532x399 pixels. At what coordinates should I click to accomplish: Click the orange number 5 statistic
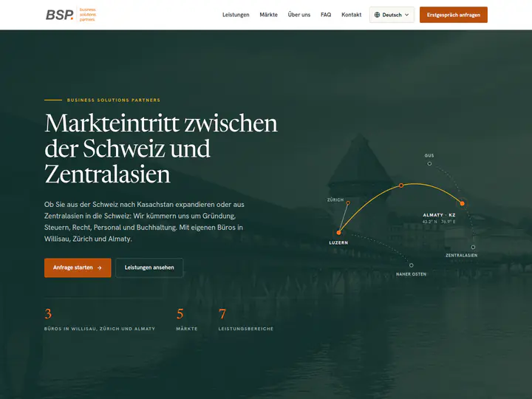(x=180, y=314)
